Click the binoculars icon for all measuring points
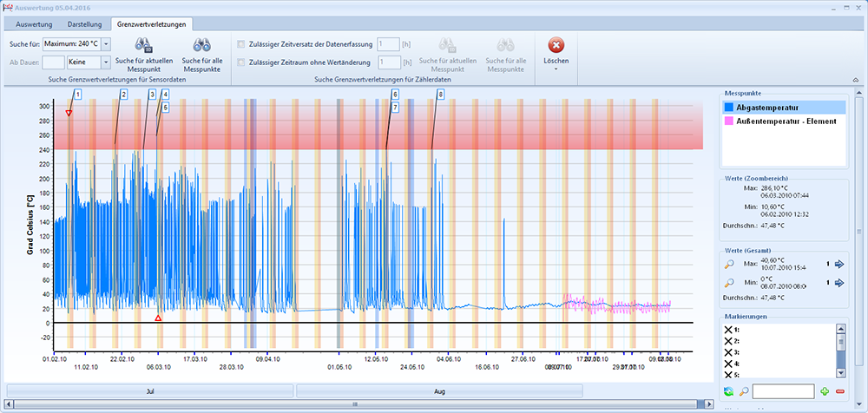The width and height of the screenshot is (868, 413). coord(201,45)
